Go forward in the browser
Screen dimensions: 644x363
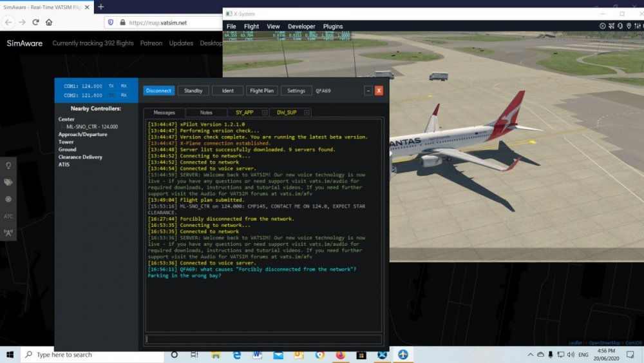coord(22,22)
